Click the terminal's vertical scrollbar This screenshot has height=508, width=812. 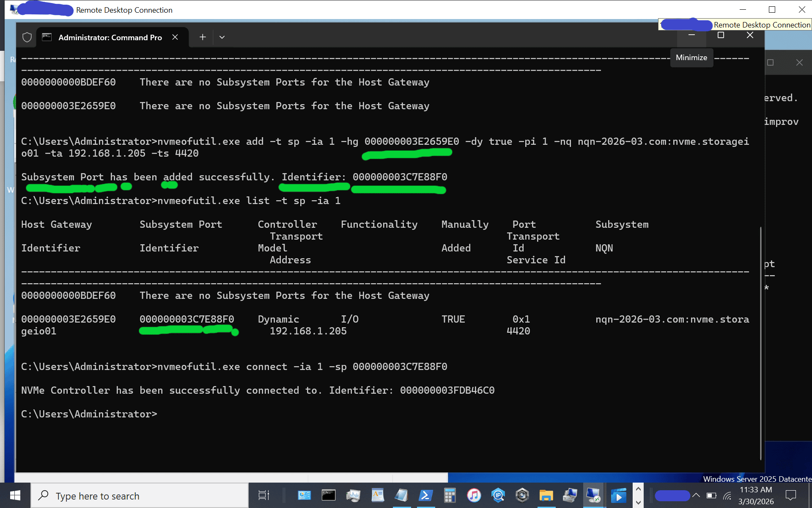tap(760, 343)
